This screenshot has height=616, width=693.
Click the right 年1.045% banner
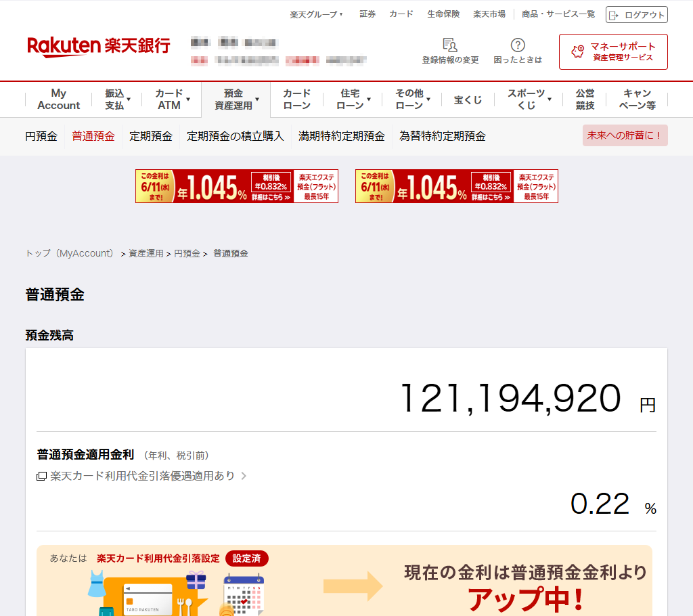point(457,186)
